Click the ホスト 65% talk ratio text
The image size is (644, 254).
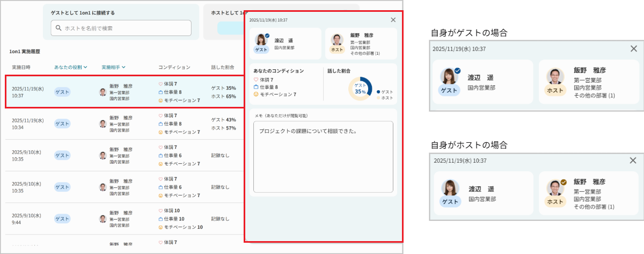click(223, 96)
